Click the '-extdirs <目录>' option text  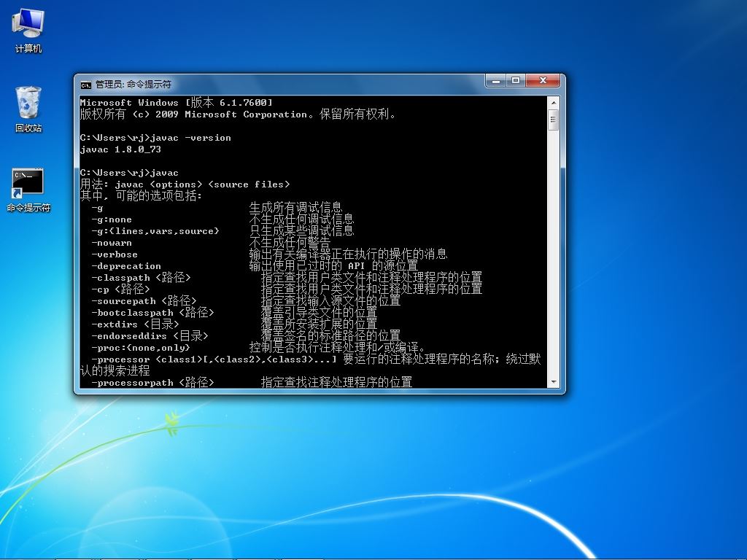coord(135,324)
